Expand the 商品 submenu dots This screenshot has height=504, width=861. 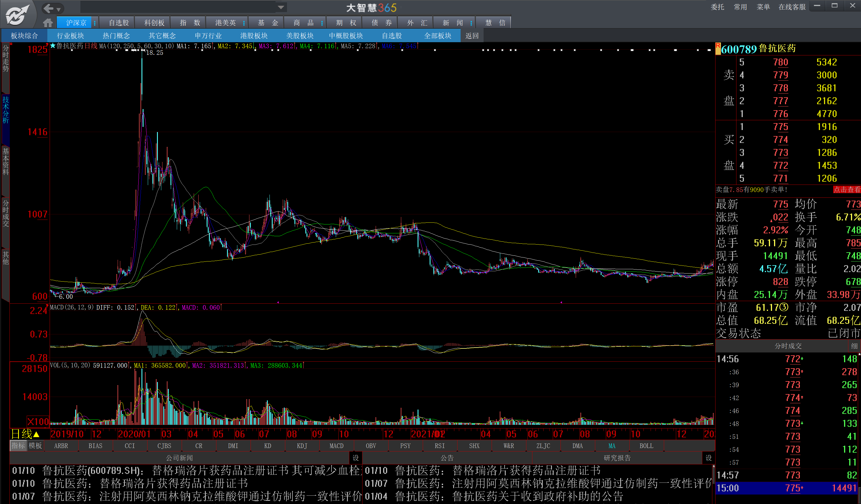tap(322, 23)
